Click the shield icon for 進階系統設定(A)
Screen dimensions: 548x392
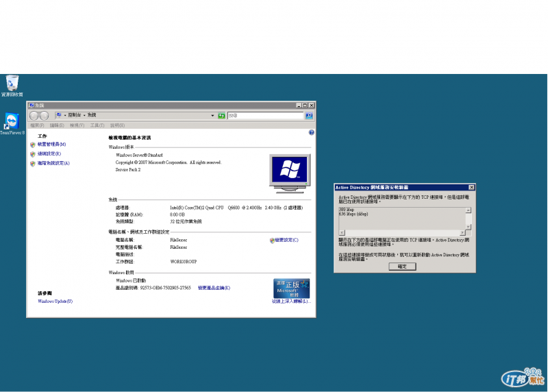coord(32,164)
